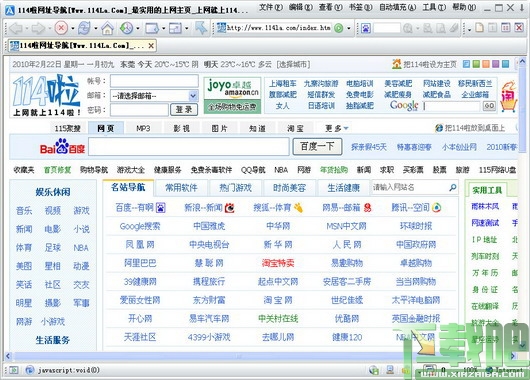Viewport: 530px width, 380px height.
Task: Open the 阿里巴巴 link
Action: [140, 263]
